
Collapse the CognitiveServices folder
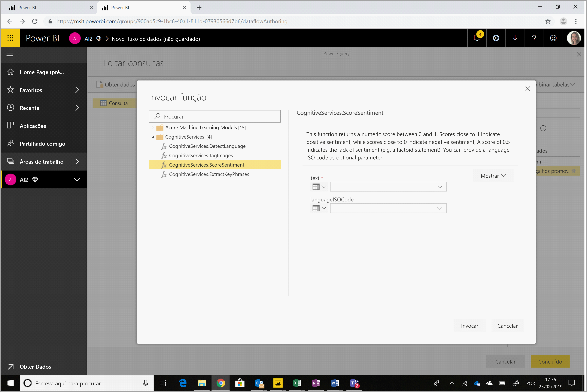click(153, 137)
